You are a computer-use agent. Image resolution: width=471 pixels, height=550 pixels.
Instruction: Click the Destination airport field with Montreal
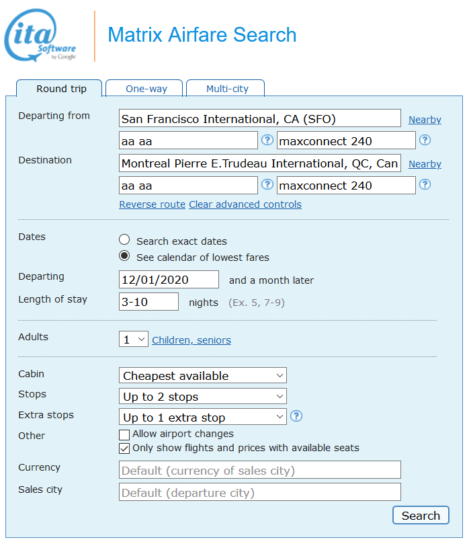pos(260,163)
